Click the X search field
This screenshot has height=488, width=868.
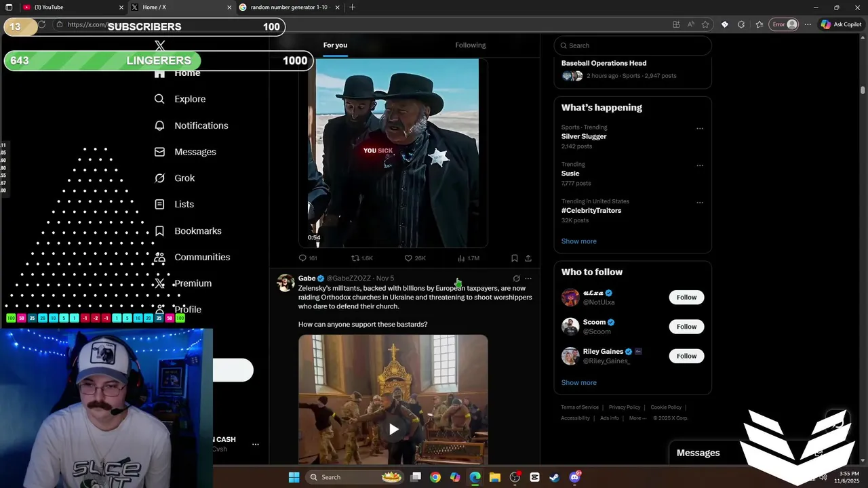coord(633,45)
